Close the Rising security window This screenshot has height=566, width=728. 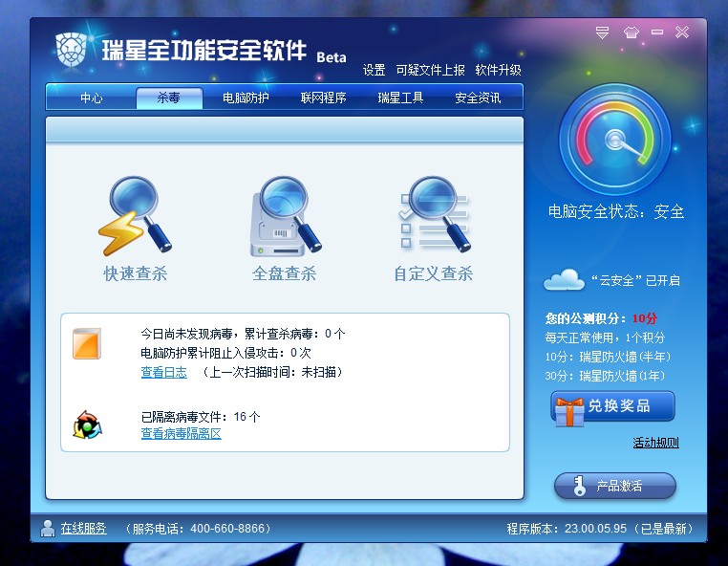coord(682,33)
